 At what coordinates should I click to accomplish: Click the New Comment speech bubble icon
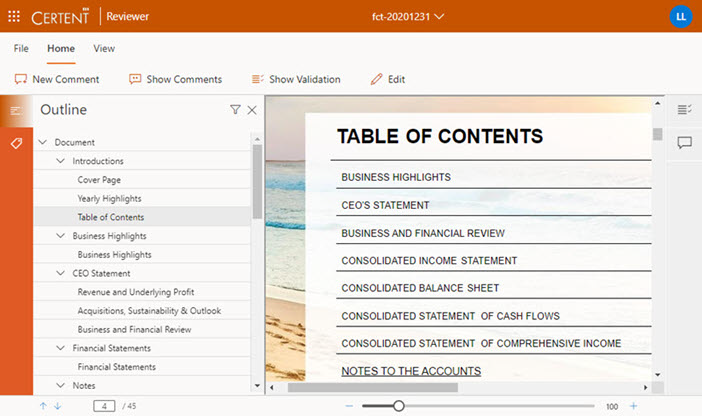tap(21, 79)
